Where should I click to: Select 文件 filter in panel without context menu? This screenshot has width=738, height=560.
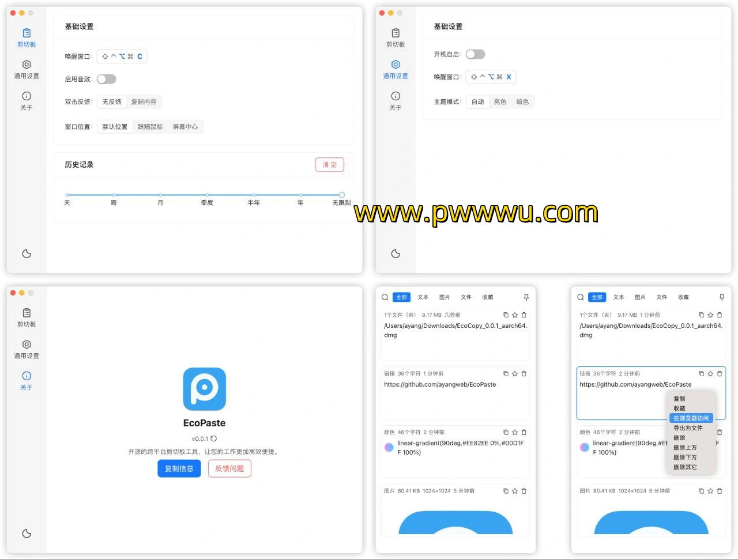coord(466,297)
